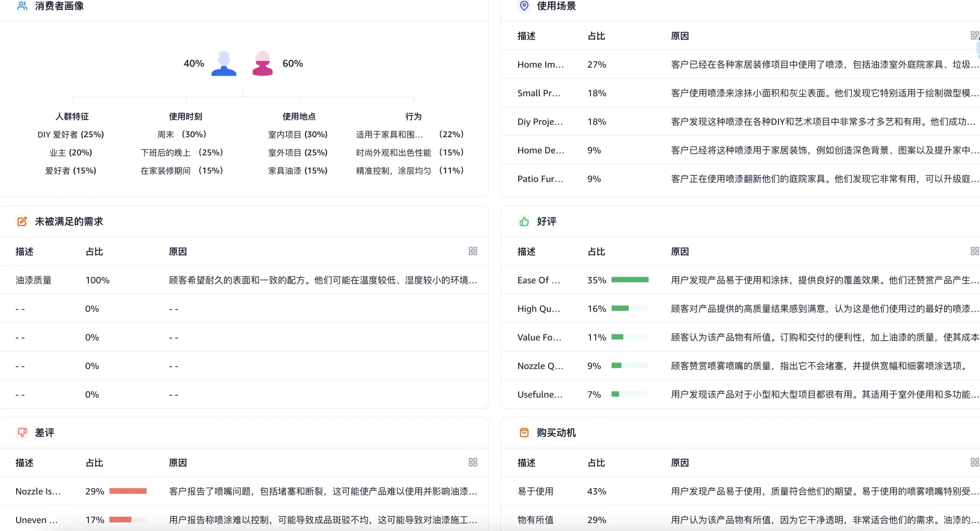This screenshot has height=531, width=980.
Task: Select the female avatar showing 60%
Action: pyautogui.click(x=263, y=63)
